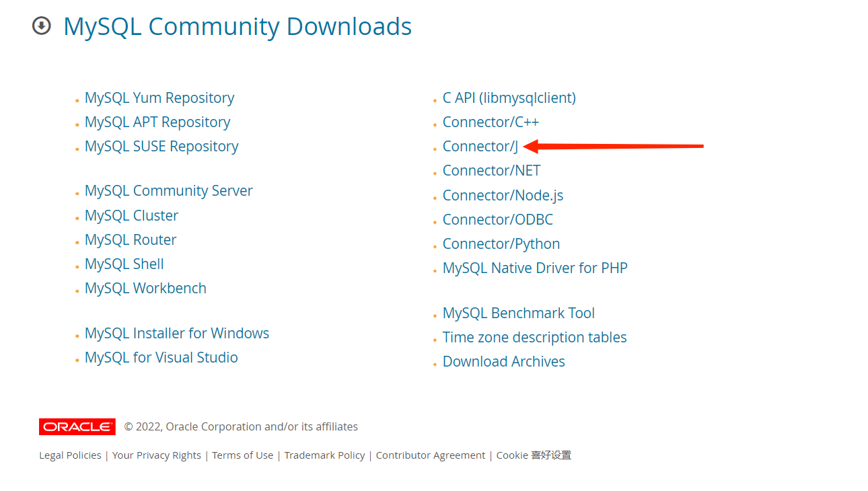
Task: Open the Connector/Node.js link
Action: pos(503,195)
